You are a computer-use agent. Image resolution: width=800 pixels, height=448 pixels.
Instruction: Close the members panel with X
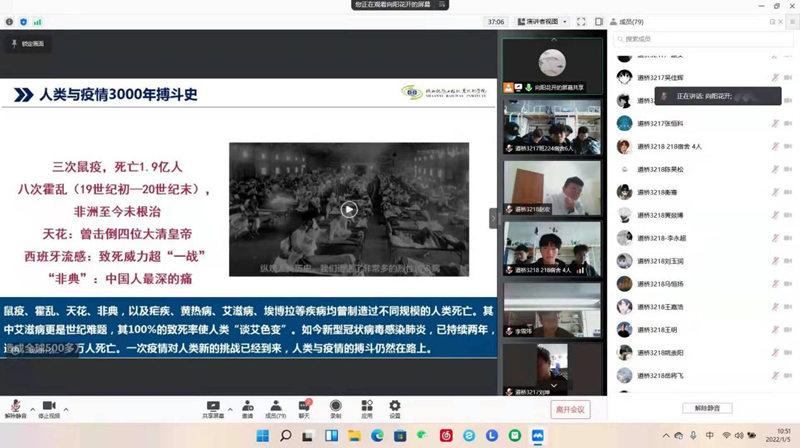(x=780, y=22)
